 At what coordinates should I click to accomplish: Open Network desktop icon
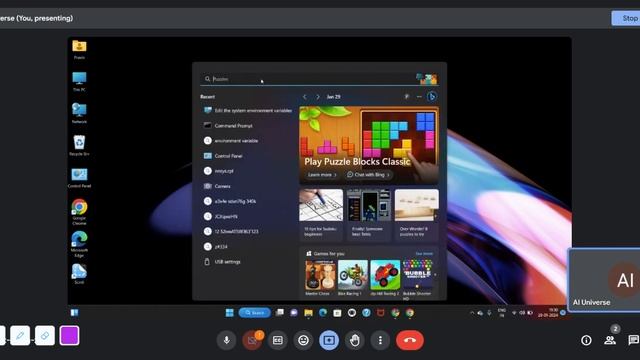[x=79, y=113]
